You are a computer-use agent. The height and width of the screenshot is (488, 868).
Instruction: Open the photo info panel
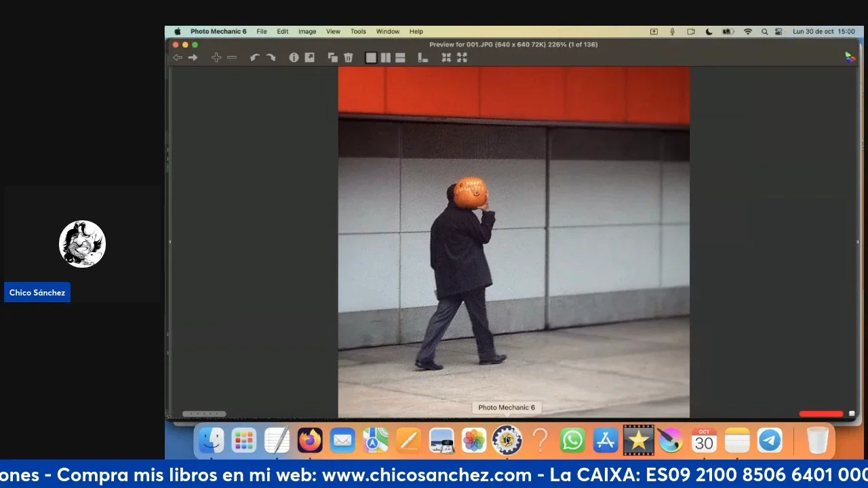point(294,58)
